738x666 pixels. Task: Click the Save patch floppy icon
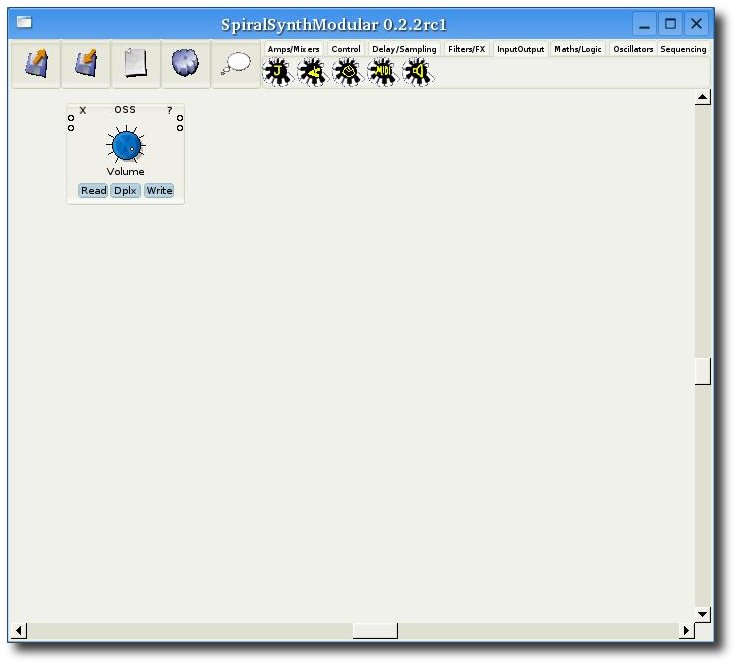click(86, 64)
